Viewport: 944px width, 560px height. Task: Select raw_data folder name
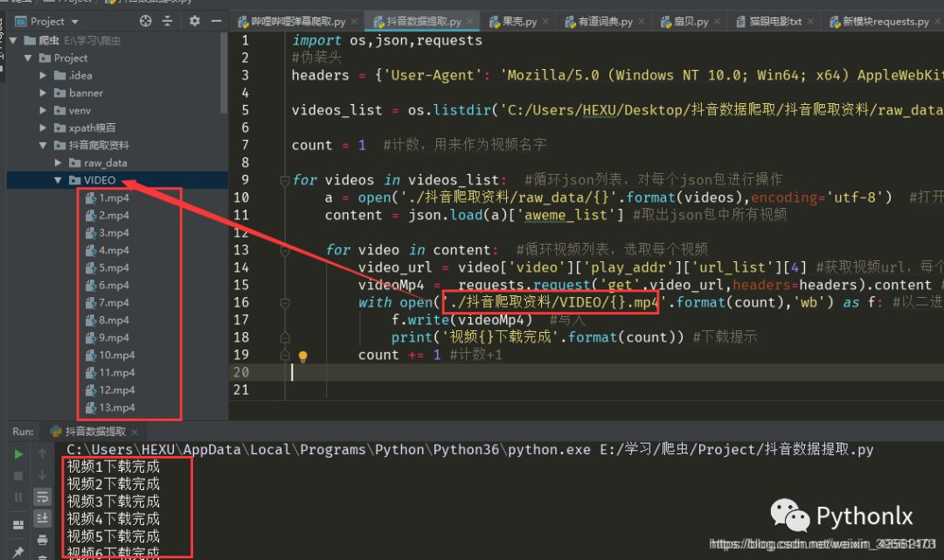tap(106, 162)
